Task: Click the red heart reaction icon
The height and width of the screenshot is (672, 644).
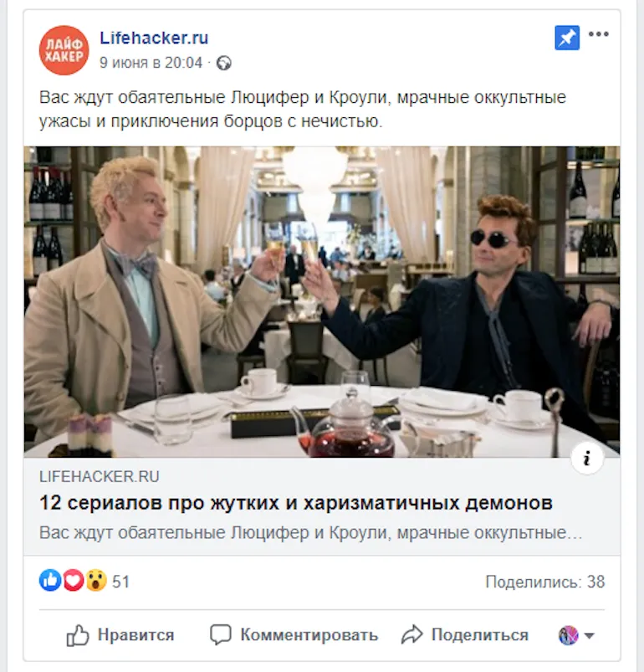Action: pos(74,581)
